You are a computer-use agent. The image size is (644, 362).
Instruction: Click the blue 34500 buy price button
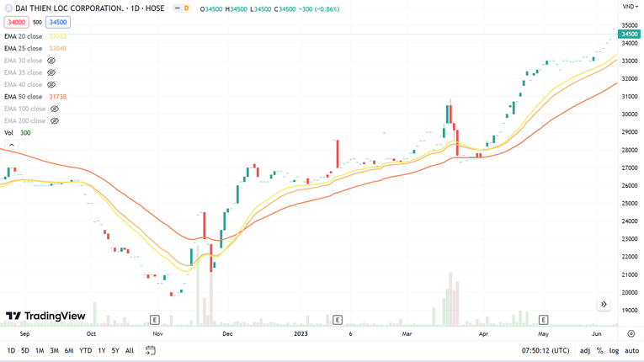click(58, 23)
